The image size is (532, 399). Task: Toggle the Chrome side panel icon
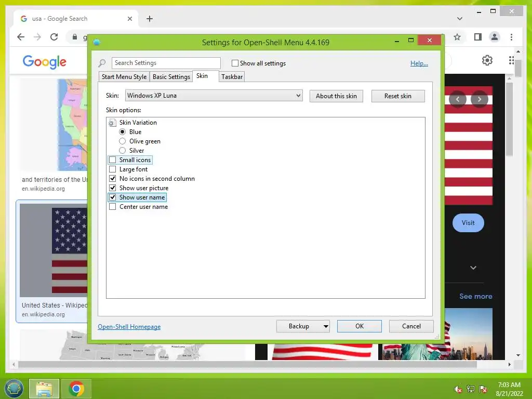[x=478, y=37]
